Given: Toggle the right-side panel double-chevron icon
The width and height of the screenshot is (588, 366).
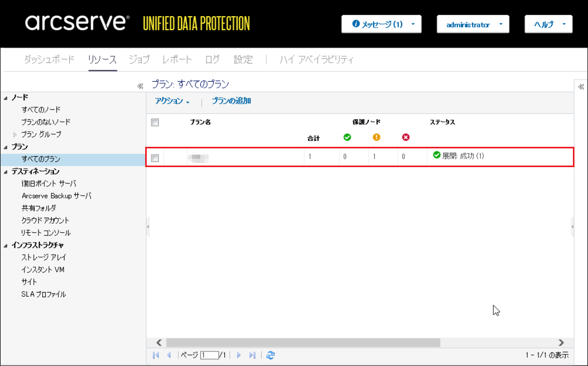Looking at the screenshot, I should (x=581, y=87).
